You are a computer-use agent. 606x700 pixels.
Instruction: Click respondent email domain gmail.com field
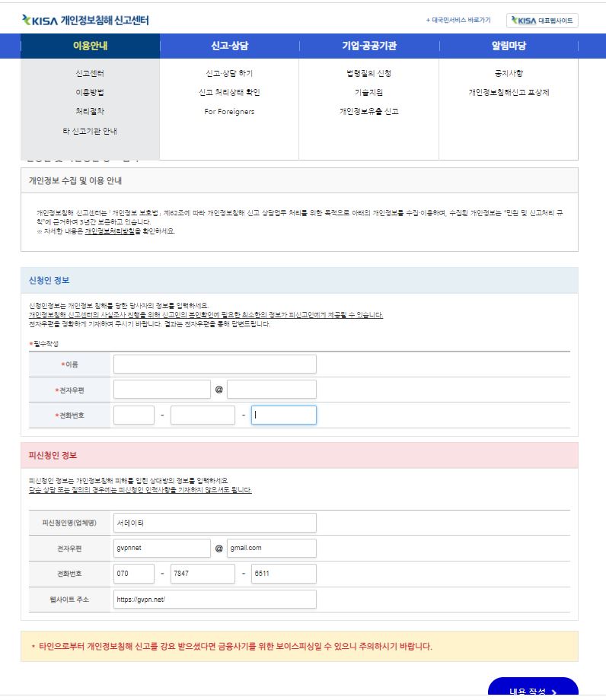coord(272,549)
